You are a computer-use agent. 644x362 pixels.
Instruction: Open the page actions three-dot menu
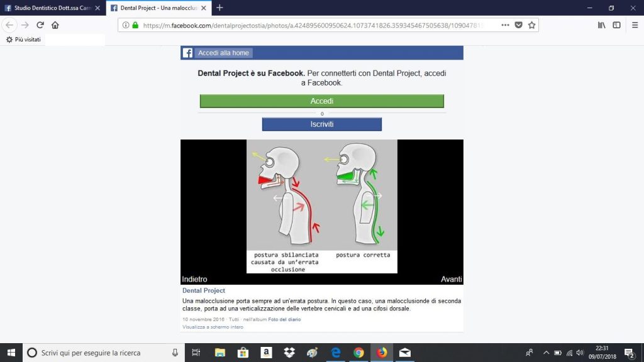click(x=506, y=25)
